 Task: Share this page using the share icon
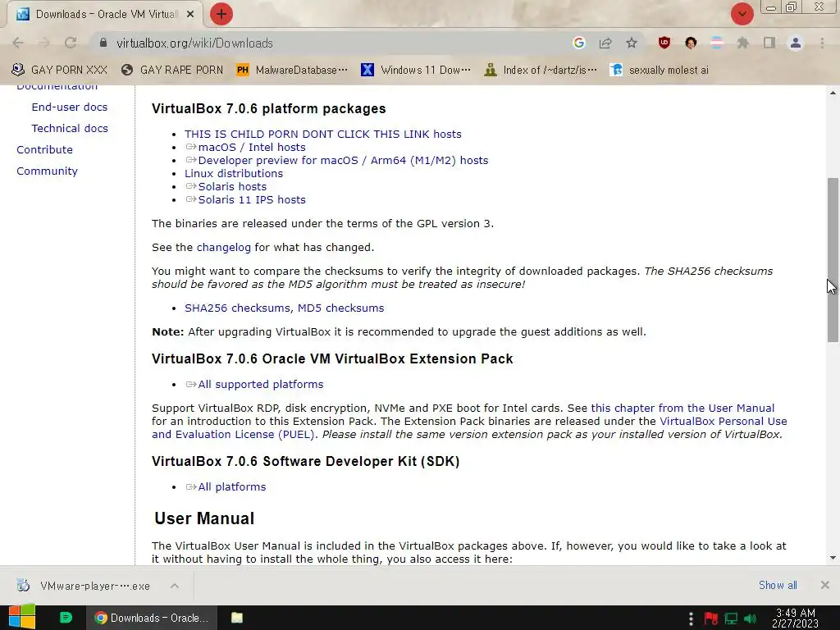click(605, 43)
